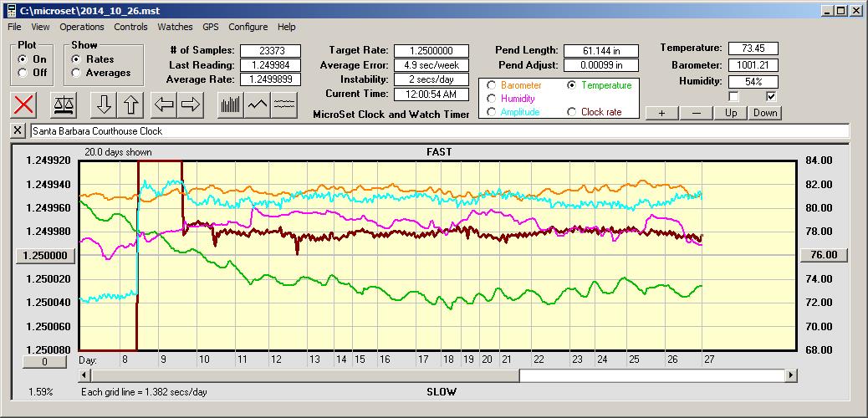Click the Average Error 4.9 sec/week
Screen dimensions: 868x418
(x=431, y=65)
